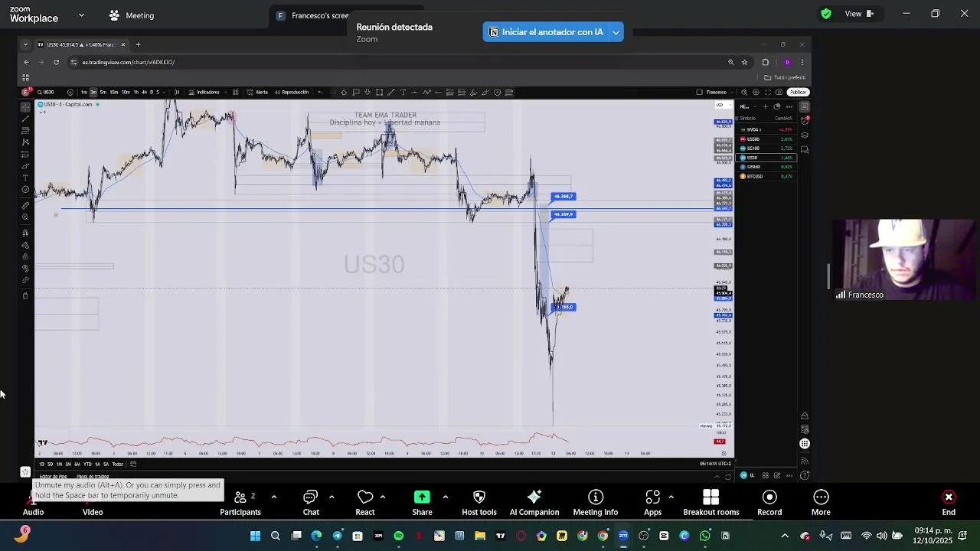This screenshot has height=551, width=980.
Task: Expand React options arrow
Action: tap(383, 497)
